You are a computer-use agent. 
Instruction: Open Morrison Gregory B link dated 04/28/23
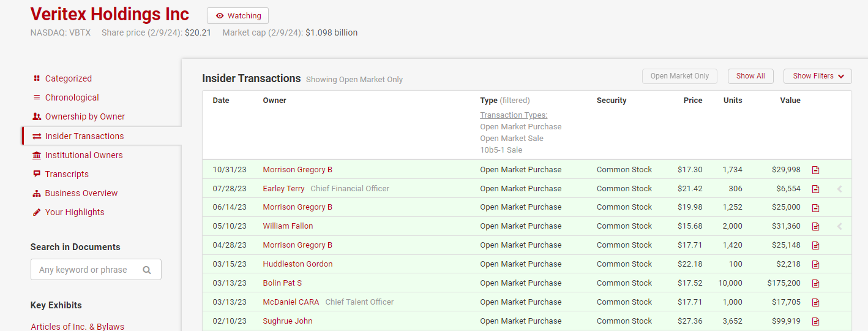click(297, 245)
